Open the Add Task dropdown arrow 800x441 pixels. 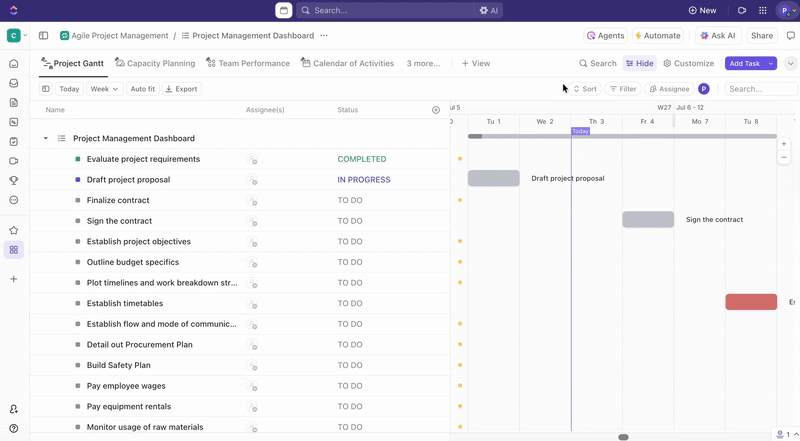point(771,63)
